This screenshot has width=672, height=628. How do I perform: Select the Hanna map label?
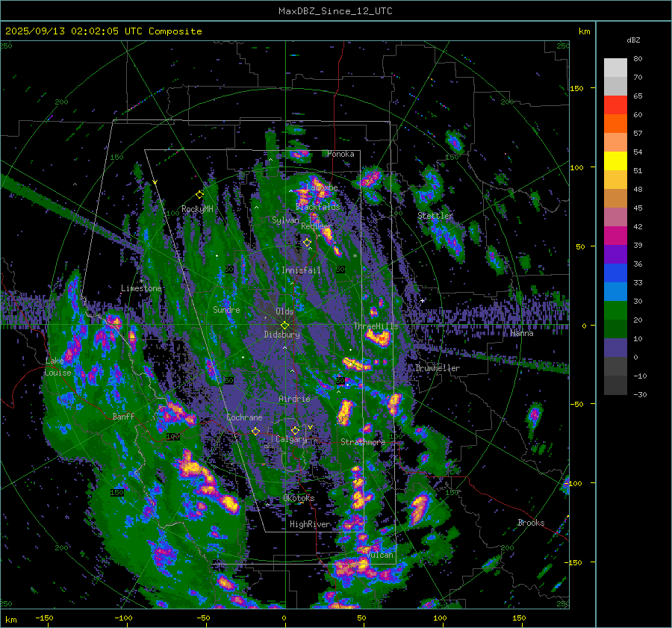tap(522, 333)
